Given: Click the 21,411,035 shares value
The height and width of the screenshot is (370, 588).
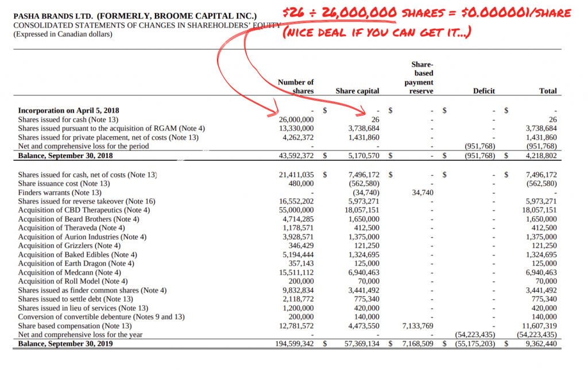Looking at the screenshot, I should (296, 175).
